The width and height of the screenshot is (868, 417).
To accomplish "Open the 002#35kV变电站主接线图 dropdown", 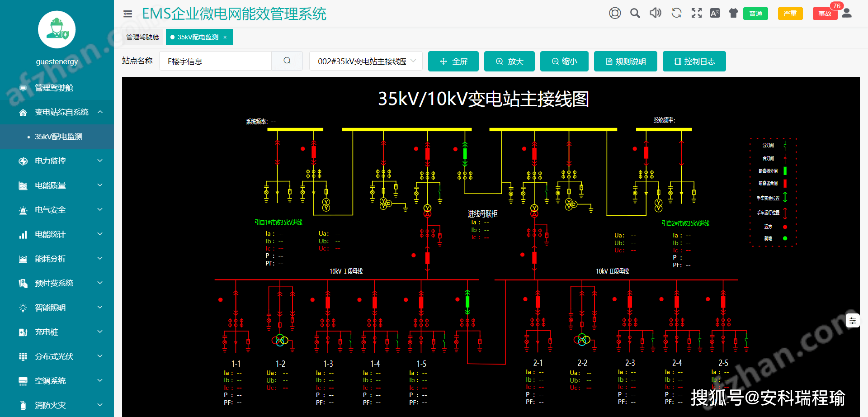I will pos(365,61).
